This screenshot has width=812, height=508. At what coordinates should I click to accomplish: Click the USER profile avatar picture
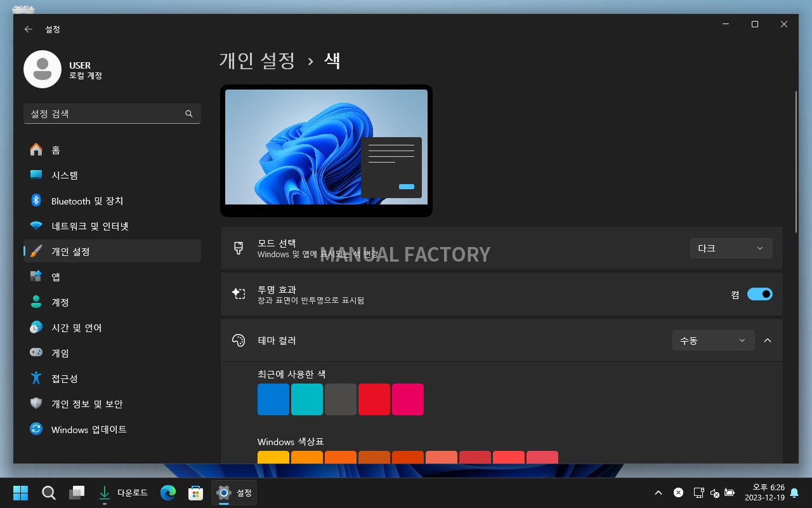(43, 69)
